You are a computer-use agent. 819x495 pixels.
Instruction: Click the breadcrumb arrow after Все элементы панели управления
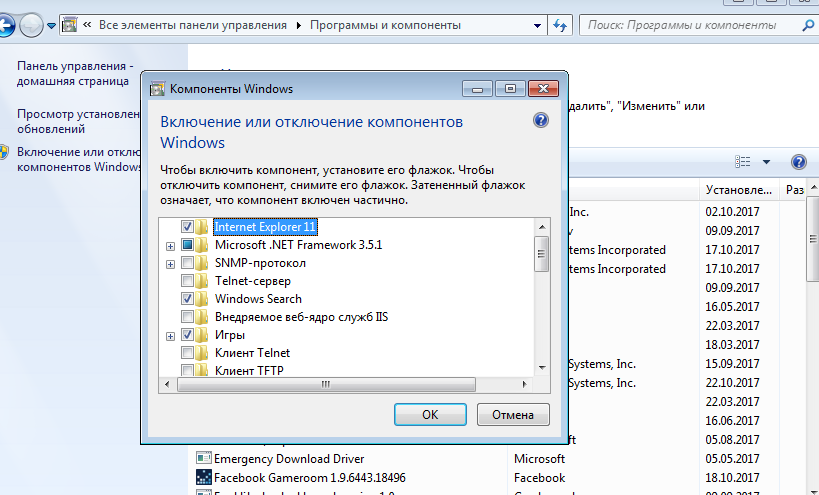pyautogui.click(x=298, y=26)
